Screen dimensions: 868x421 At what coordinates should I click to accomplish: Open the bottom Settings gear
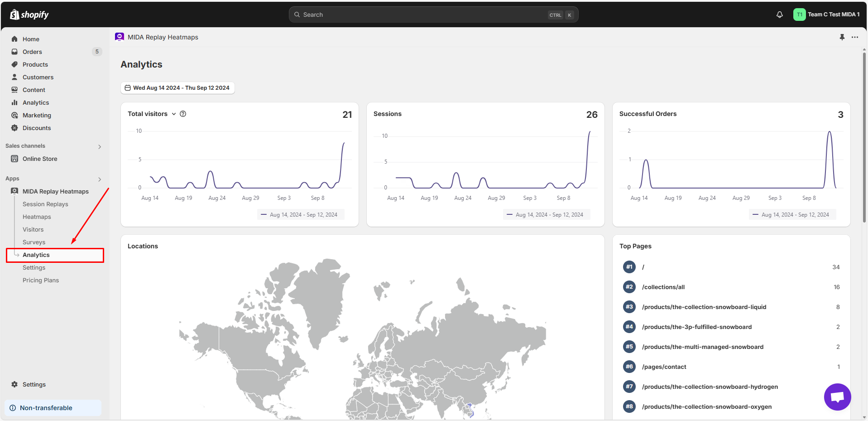(x=14, y=384)
